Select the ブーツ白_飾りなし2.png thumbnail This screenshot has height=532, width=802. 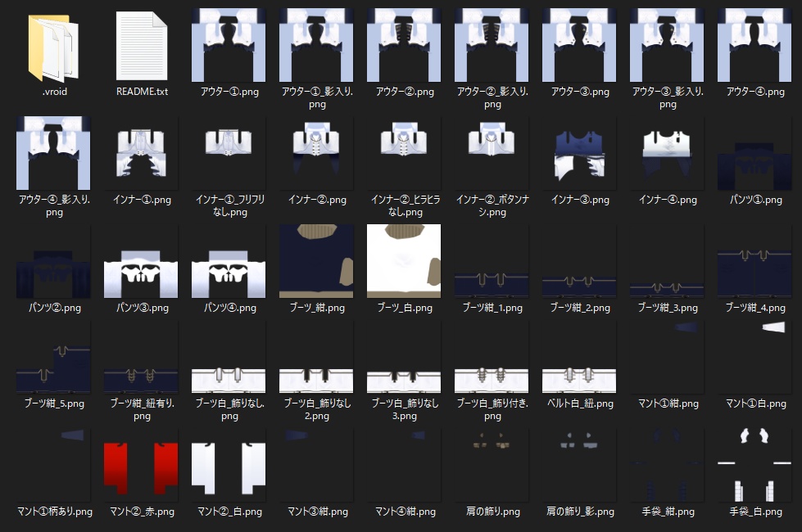[x=316, y=357]
